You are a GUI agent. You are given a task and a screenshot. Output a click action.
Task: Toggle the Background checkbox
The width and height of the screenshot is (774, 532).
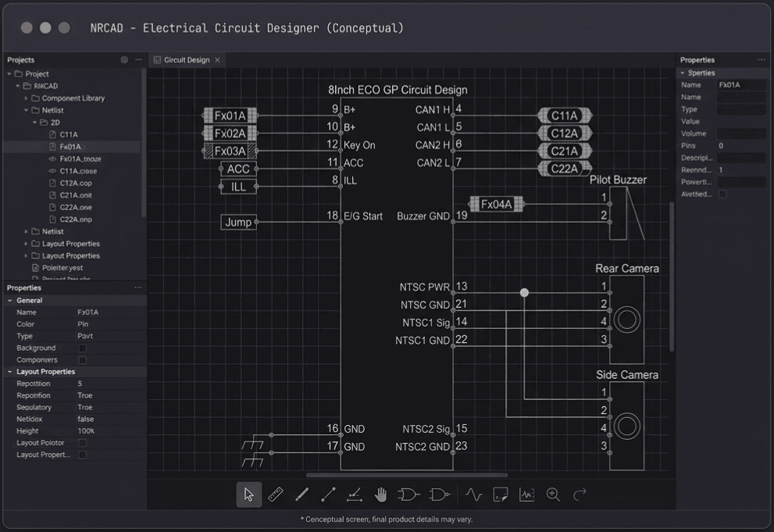(82, 348)
